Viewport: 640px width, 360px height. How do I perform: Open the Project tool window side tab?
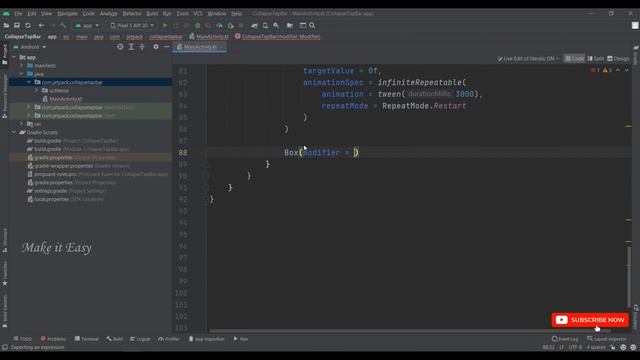coord(4,54)
